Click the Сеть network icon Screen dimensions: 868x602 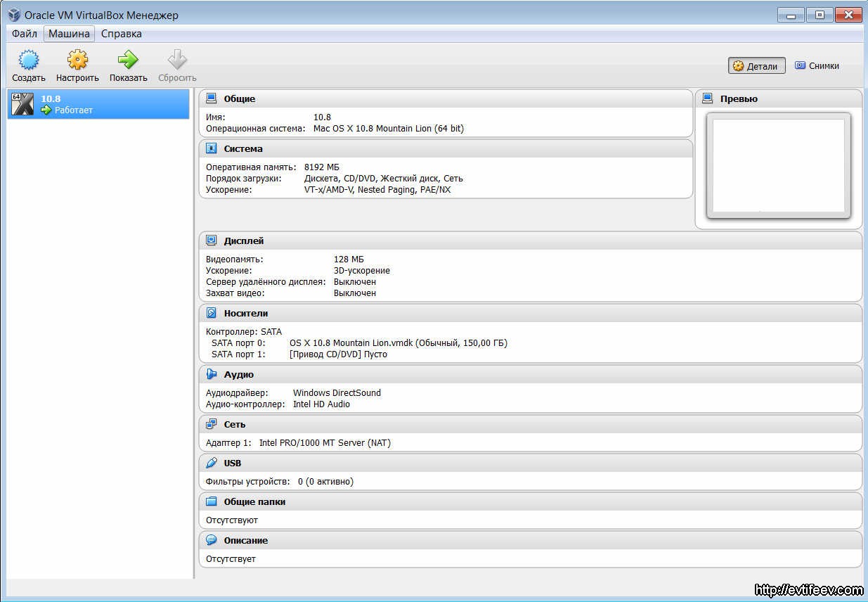[212, 424]
